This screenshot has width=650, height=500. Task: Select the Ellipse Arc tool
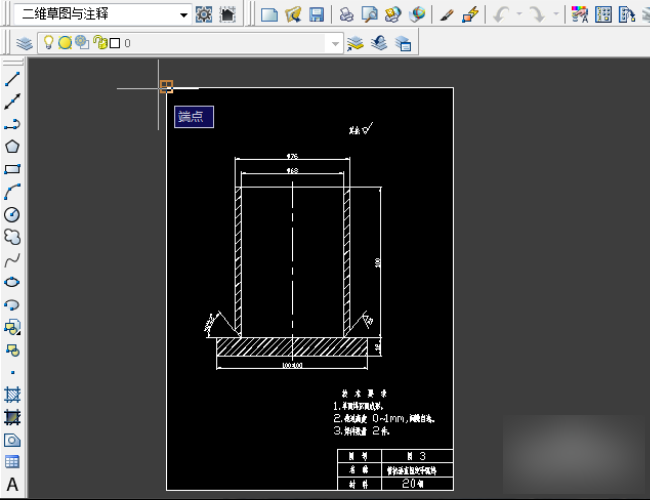12,305
